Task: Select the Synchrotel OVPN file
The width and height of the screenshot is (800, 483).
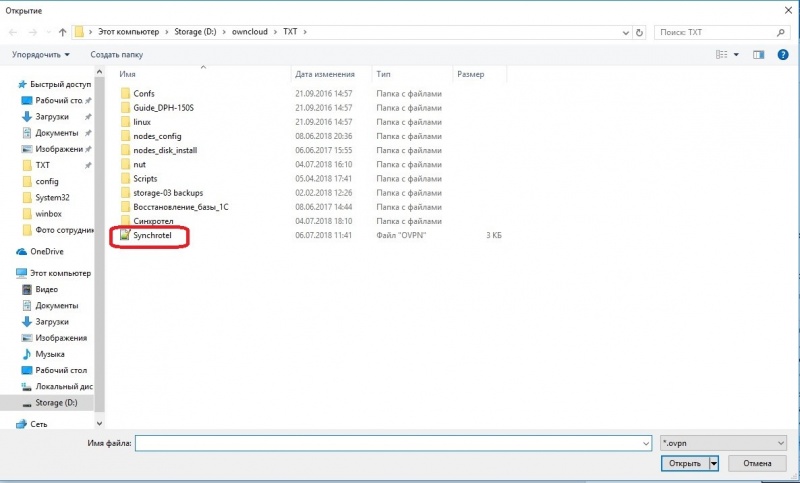Action: pyautogui.click(x=152, y=235)
